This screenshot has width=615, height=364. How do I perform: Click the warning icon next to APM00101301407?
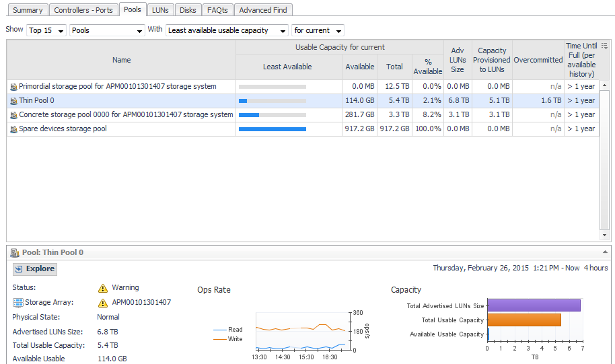coord(103,303)
